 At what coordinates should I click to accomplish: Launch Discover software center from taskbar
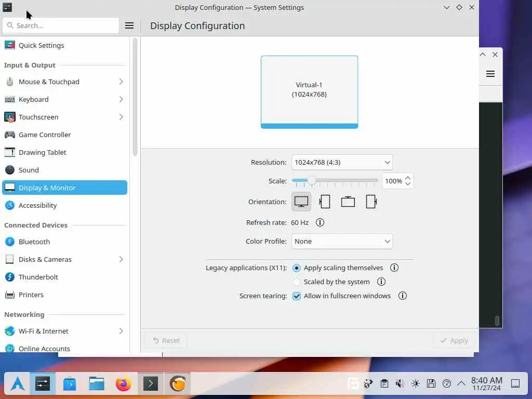tap(70, 384)
